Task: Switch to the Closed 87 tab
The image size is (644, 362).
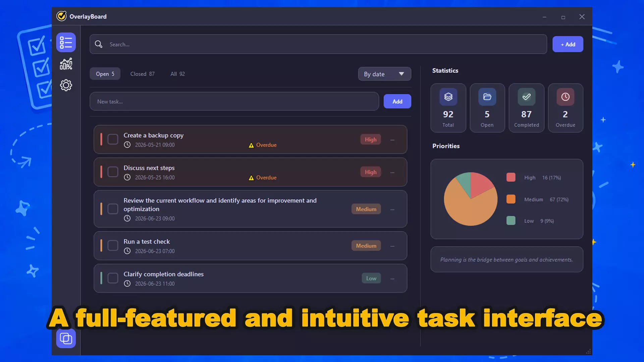Action: point(142,74)
